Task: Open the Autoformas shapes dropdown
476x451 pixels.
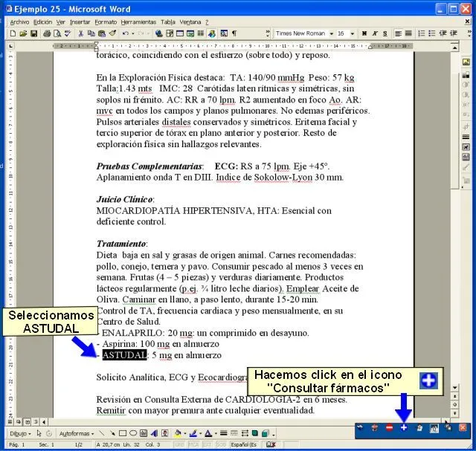Action: [77, 434]
